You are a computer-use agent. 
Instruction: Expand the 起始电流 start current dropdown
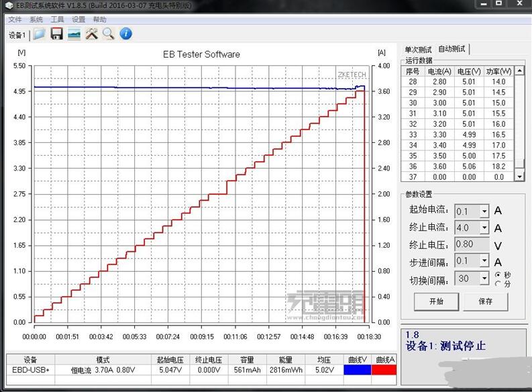point(484,211)
